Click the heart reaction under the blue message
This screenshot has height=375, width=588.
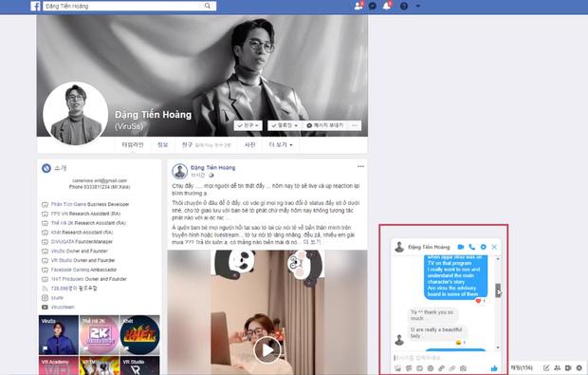click(x=478, y=301)
